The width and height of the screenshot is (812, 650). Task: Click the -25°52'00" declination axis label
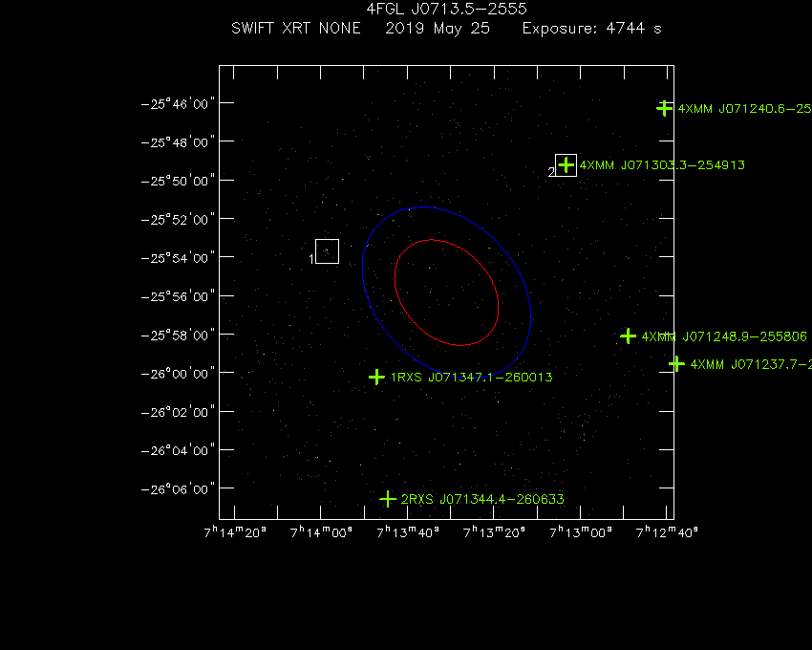[x=178, y=220]
